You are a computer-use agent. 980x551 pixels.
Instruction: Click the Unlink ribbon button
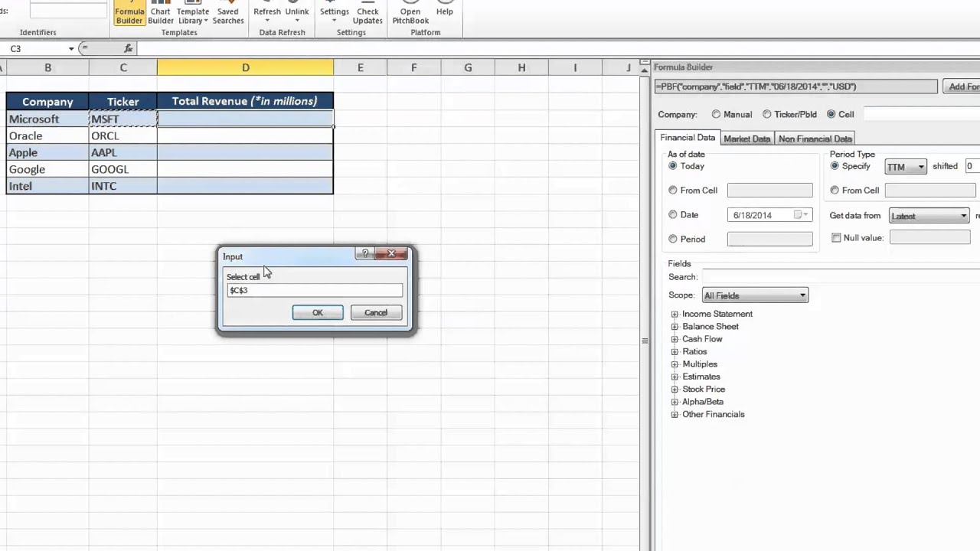pos(297,12)
